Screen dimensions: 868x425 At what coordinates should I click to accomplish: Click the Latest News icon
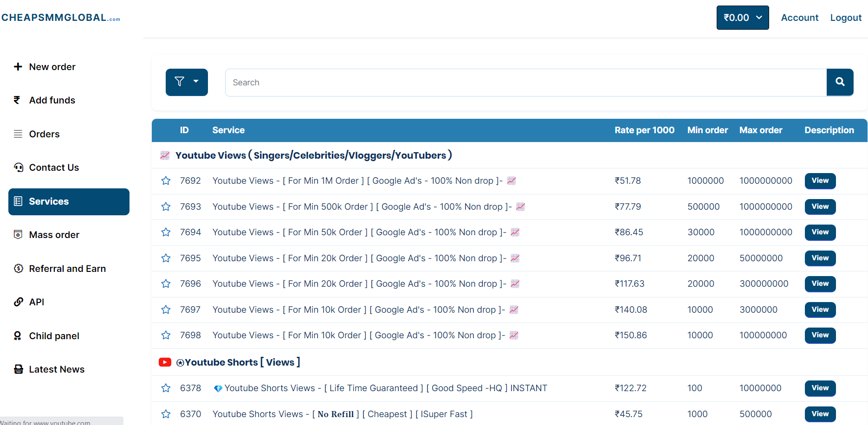click(19, 369)
